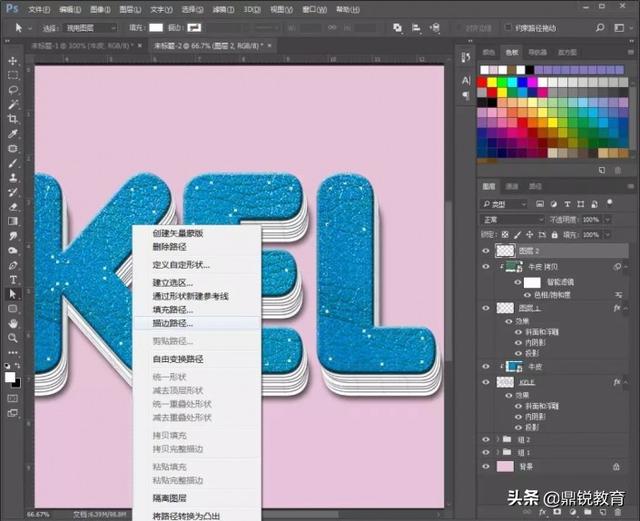Select the Pen tool

(13, 265)
